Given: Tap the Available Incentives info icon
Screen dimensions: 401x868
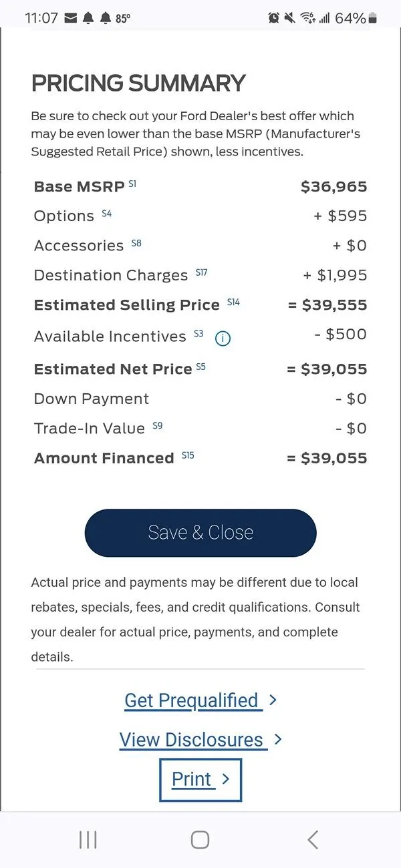Looking at the screenshot, I should click(223, 339).
